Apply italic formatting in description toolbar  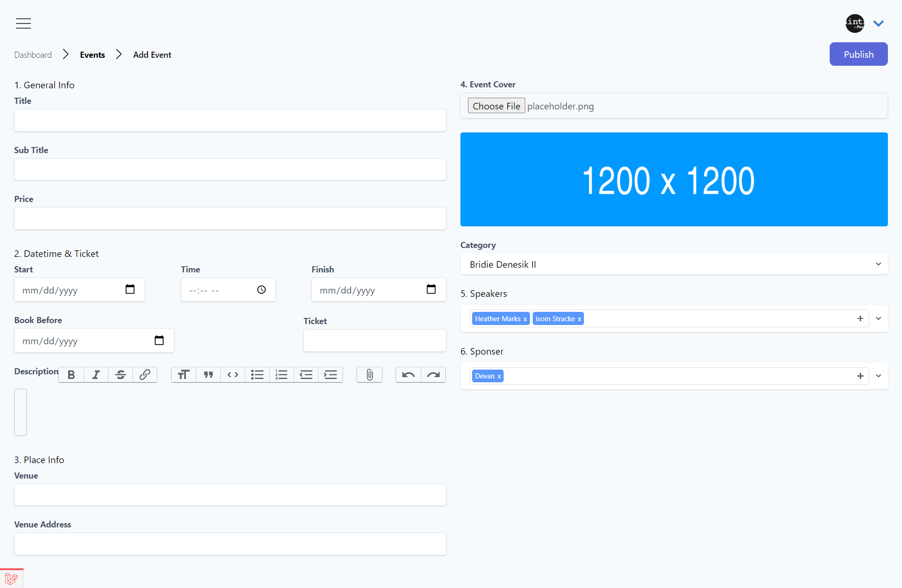(96, 375)
